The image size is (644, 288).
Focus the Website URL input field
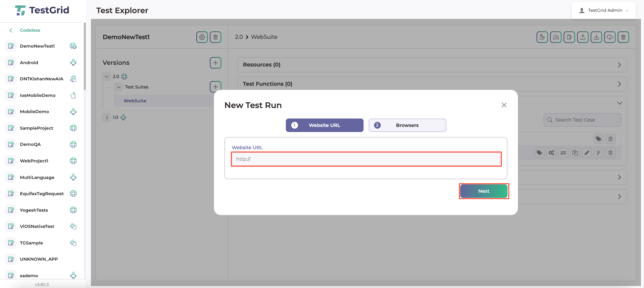pyautogui.click(x=366, y=159)
